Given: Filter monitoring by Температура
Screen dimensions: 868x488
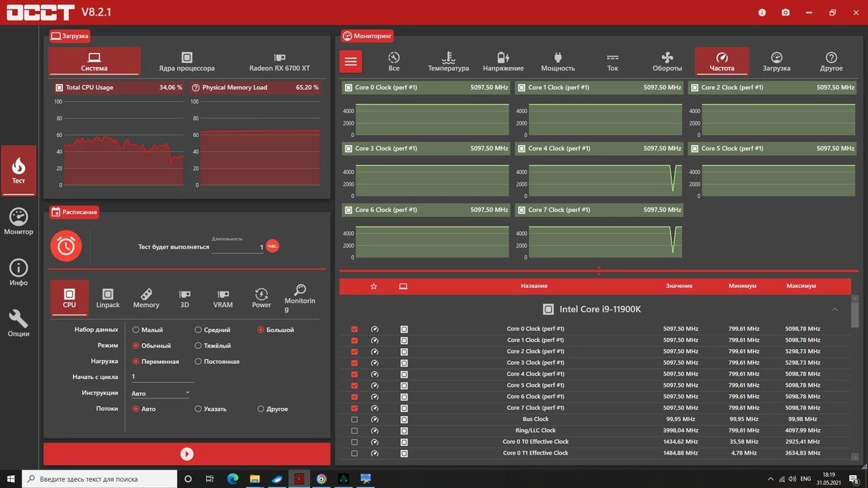Looking at the screenshot, I should (448, 62).
